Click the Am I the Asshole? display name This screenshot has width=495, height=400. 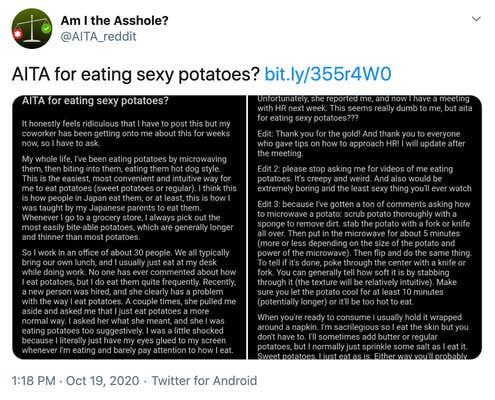(x=114, y=21)
